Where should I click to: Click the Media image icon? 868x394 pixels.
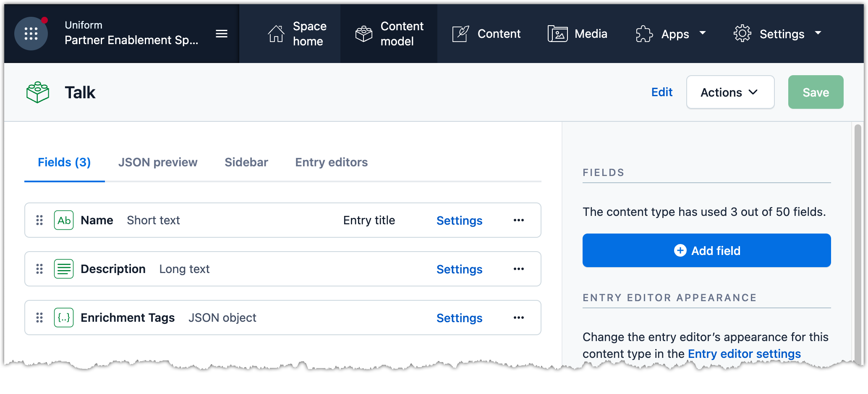[x=557, y=34]
